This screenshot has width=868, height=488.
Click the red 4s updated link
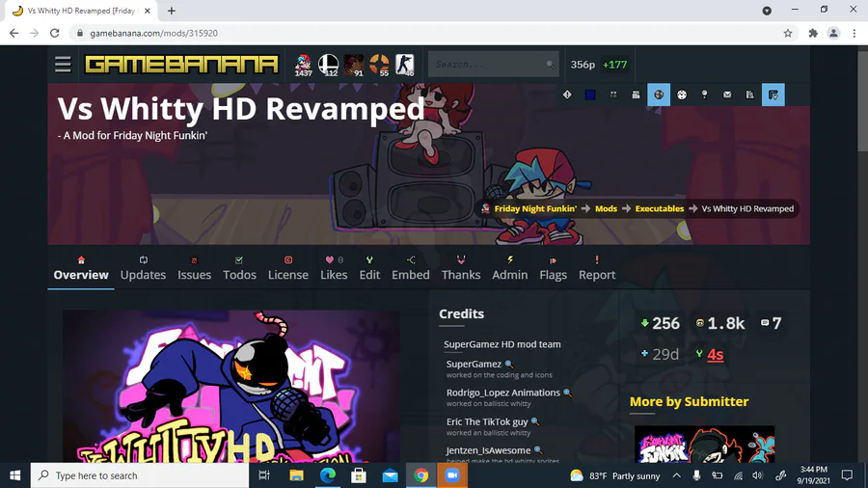click(716, 354)
